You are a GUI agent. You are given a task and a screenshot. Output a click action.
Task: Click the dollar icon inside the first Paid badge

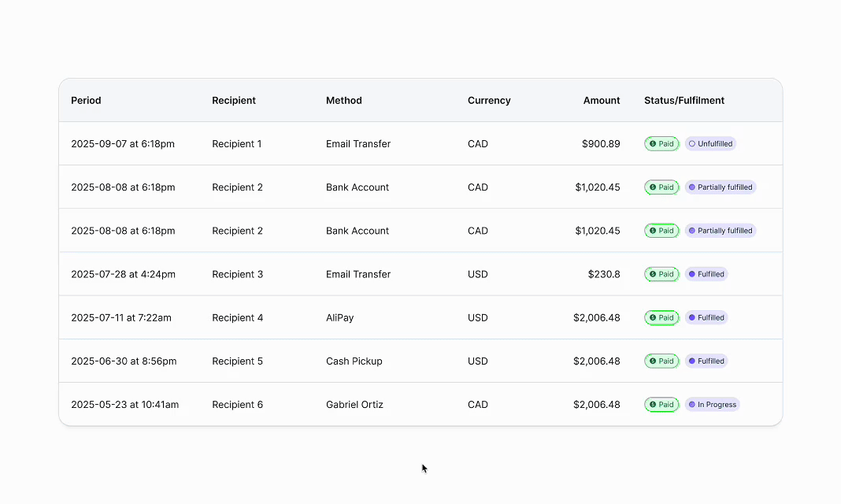(x=652, y=143)
